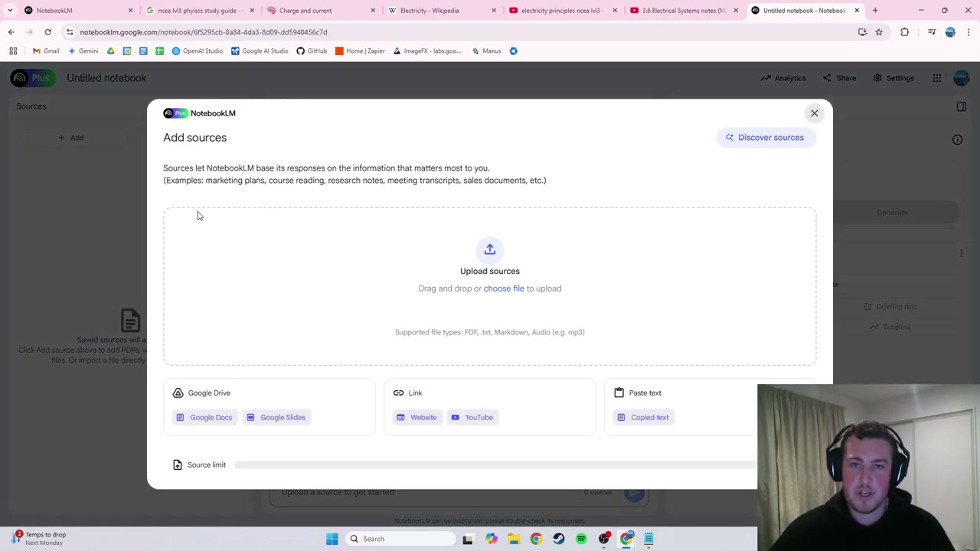Close the Add sources dialog

click(815, 113)
